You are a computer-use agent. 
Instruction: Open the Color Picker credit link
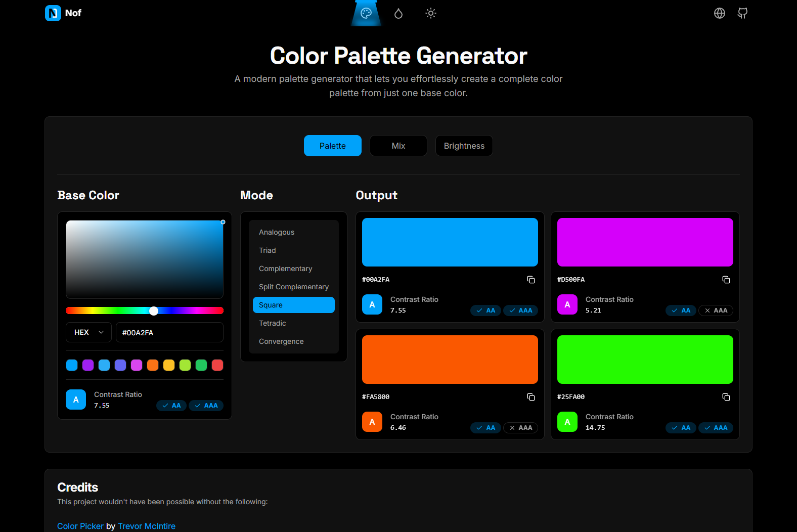pos(80,526)
